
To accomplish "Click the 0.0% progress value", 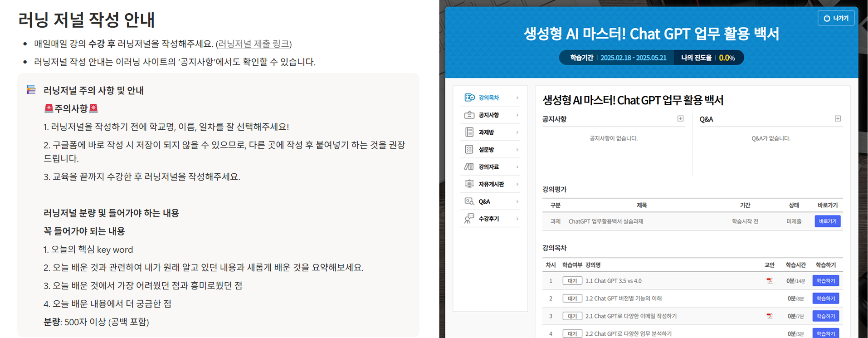I will [x=727, y=58].
